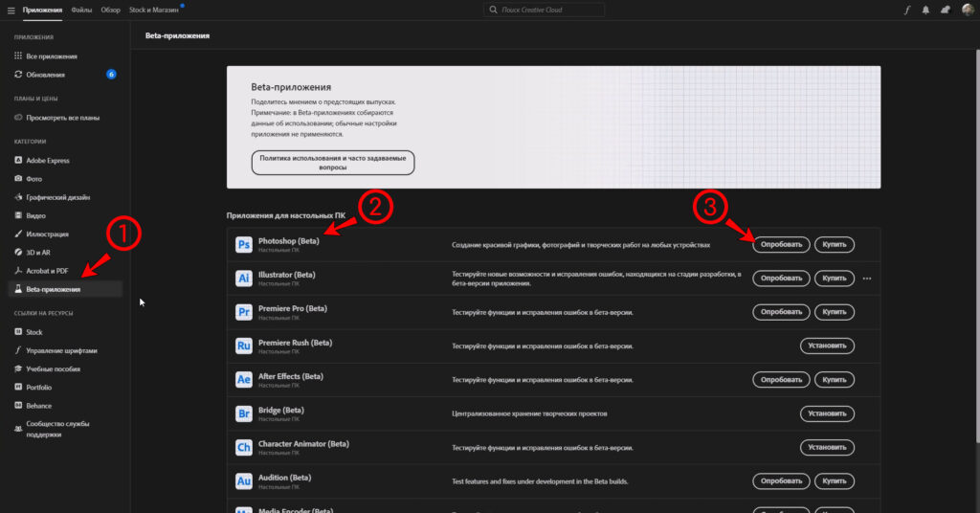Select Фото category
The image size is (980, 513).
click(65, 179)
